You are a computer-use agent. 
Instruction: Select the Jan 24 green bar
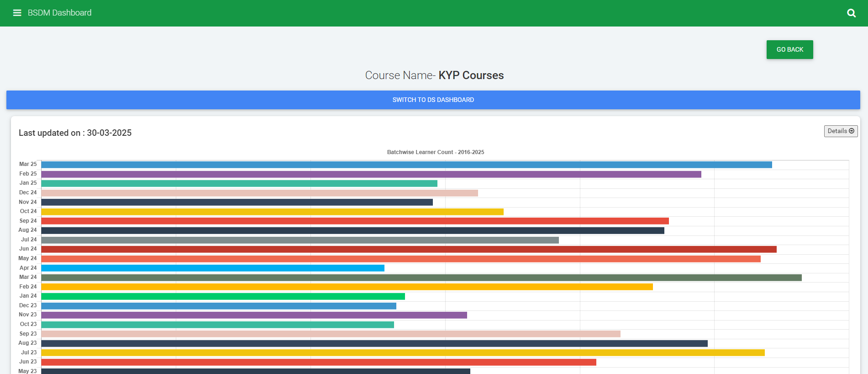(223, 296)
